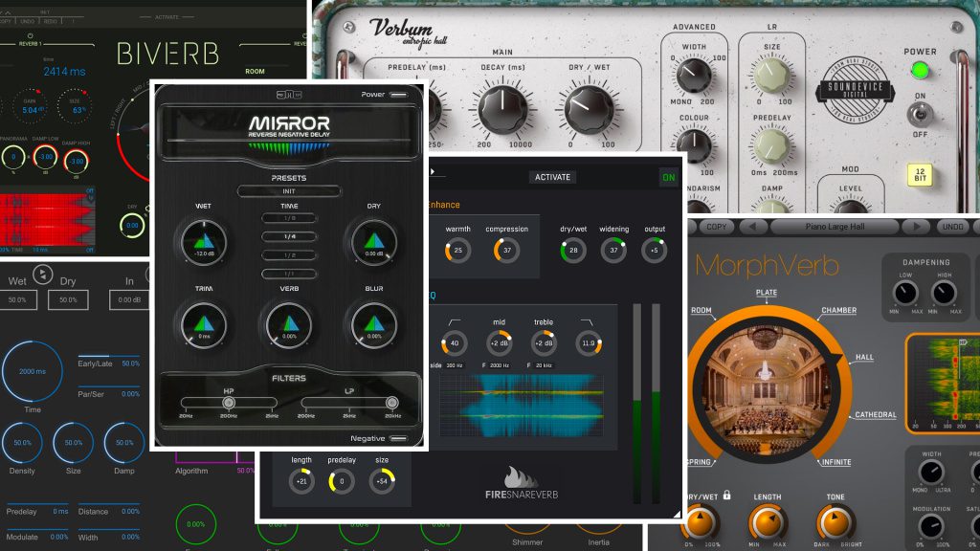Click the 2000 ms Time dial

click(33, 371)
